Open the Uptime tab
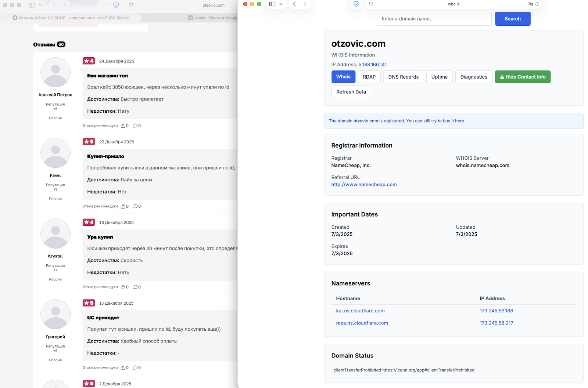This screenshot has height=388, width=588. pyautogui.click(x=439, y=77)
